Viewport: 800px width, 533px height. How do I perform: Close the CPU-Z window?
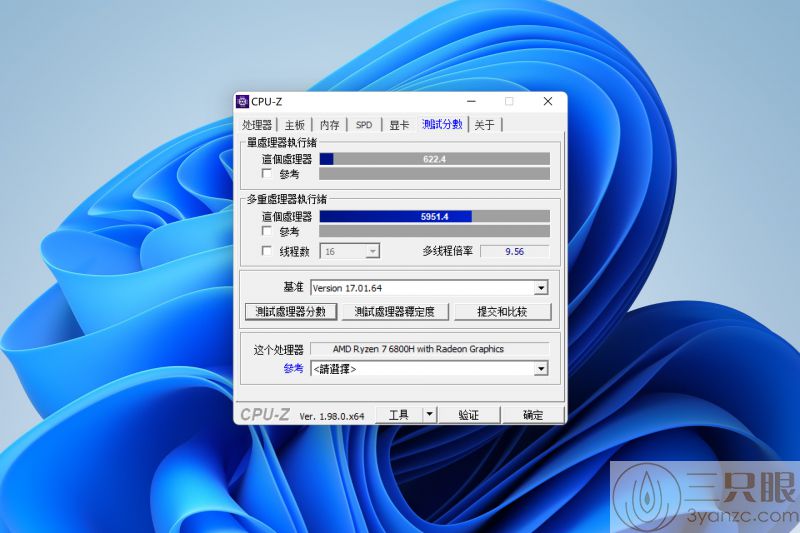click(547, 101)
